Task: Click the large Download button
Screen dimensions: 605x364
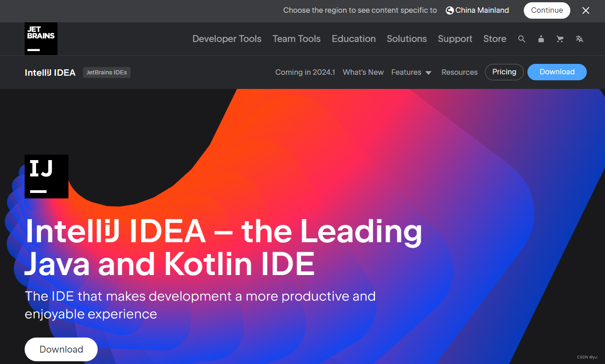Action: tap(61, 349)
